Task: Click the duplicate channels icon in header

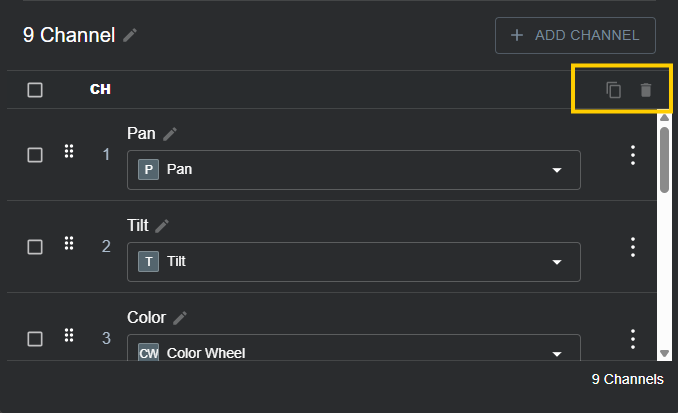Action: coord(614,90)
